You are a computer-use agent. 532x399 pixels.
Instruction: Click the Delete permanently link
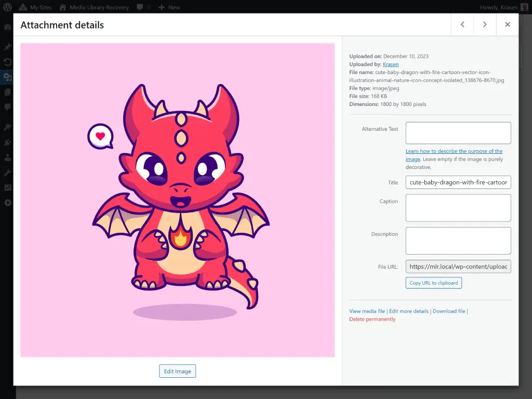point(373,319)
